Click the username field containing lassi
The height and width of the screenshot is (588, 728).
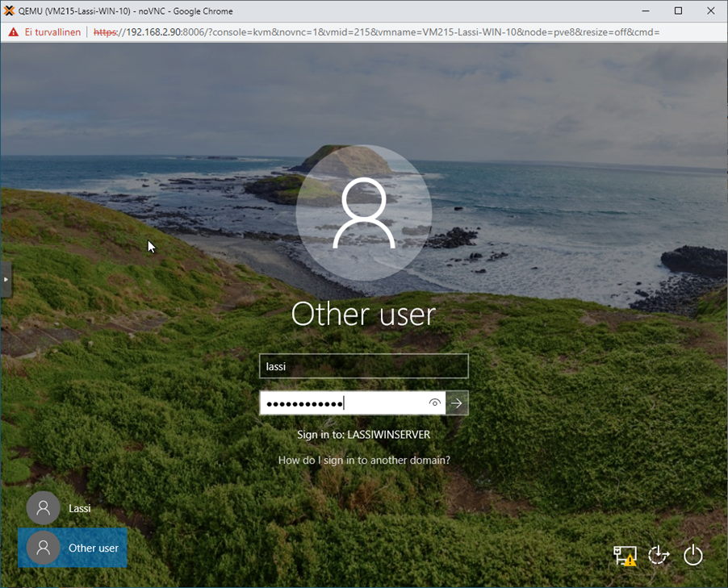pos(364,366)
